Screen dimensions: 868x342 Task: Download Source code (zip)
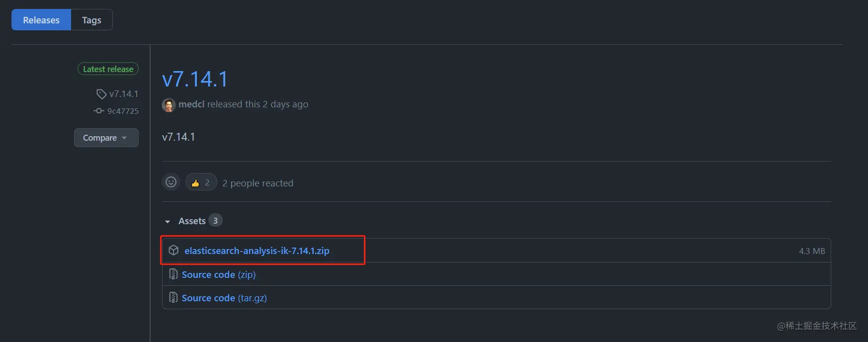[219, 274]
